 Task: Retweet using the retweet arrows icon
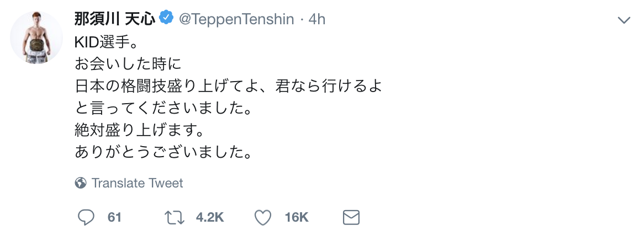pyautogui.click(x=175, y=217)
